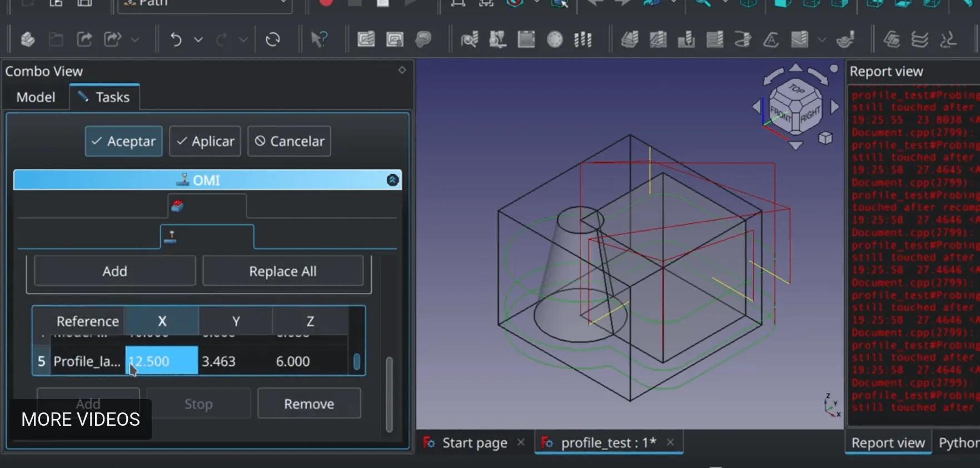
Task: Click the Remove button
Action: pos(309,404)
